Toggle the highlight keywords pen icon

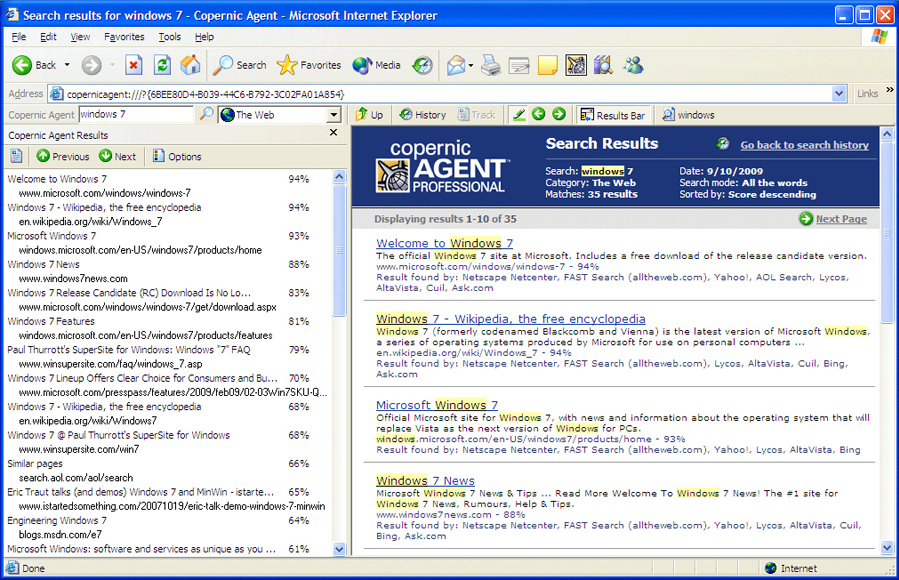coord(518,115)
